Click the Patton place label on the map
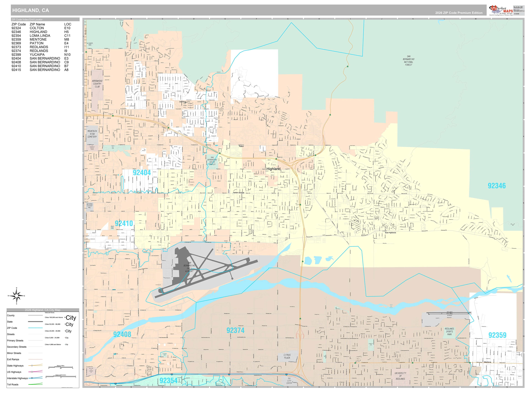 click(241, 146)
